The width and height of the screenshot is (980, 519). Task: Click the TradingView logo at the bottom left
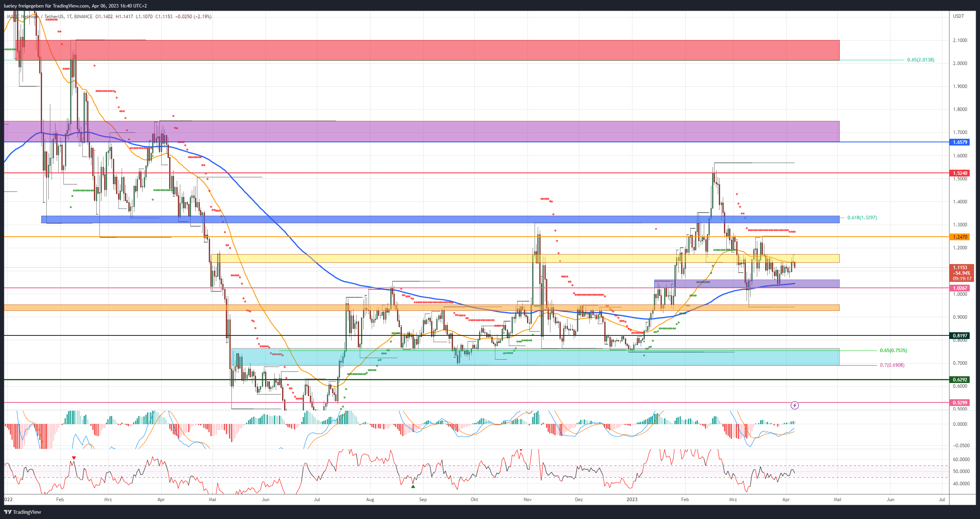[23, 512]
